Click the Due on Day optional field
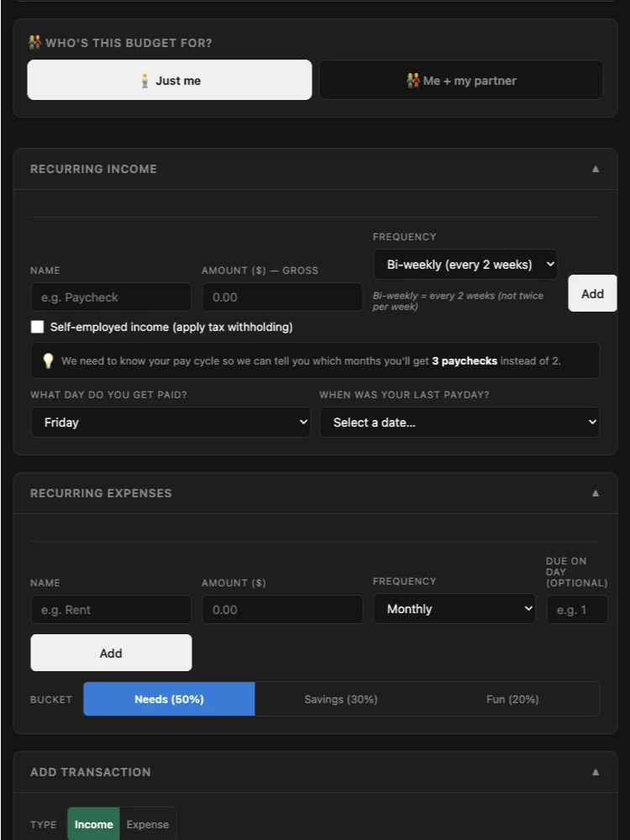 pos(577,610)
